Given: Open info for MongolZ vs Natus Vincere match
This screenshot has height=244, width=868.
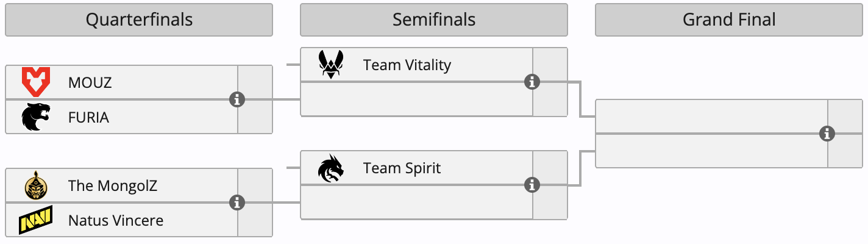Looking at the screenshot, I should (x=237, y=203).
